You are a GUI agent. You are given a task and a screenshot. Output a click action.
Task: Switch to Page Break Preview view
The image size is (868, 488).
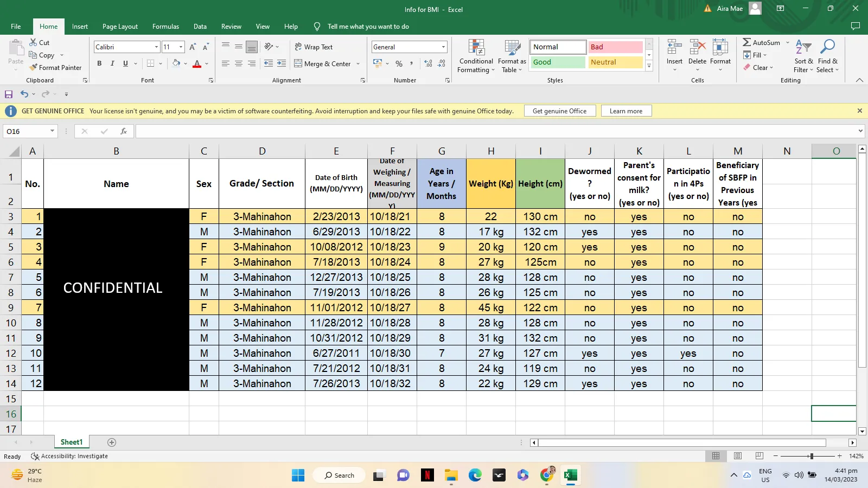point(759,456)
